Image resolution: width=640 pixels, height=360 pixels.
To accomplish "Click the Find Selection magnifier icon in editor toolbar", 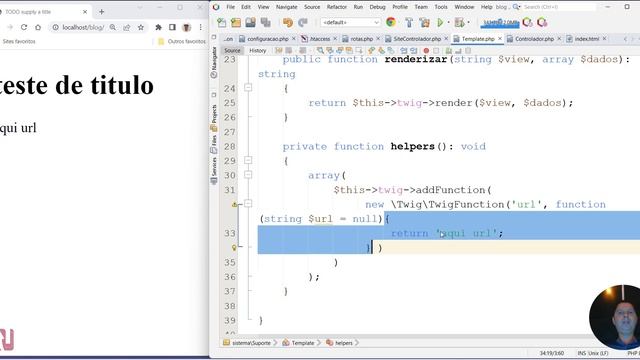I will (x=320, y=51).
